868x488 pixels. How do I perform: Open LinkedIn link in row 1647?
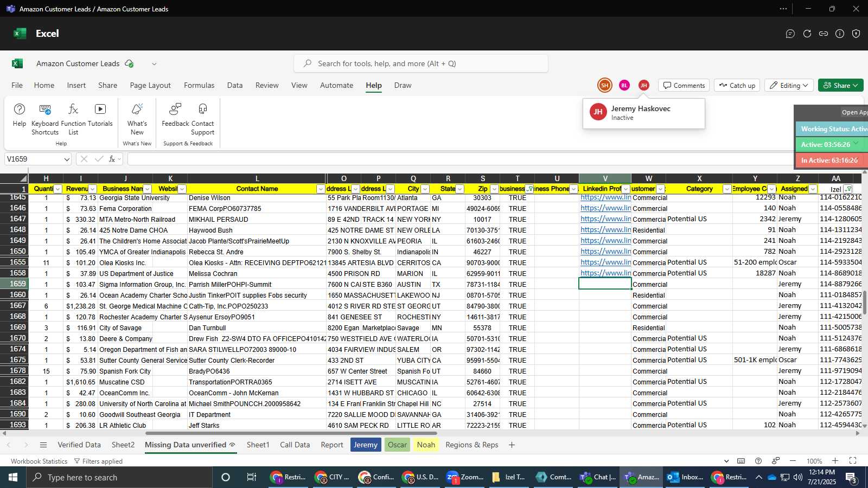click(605, 219)
